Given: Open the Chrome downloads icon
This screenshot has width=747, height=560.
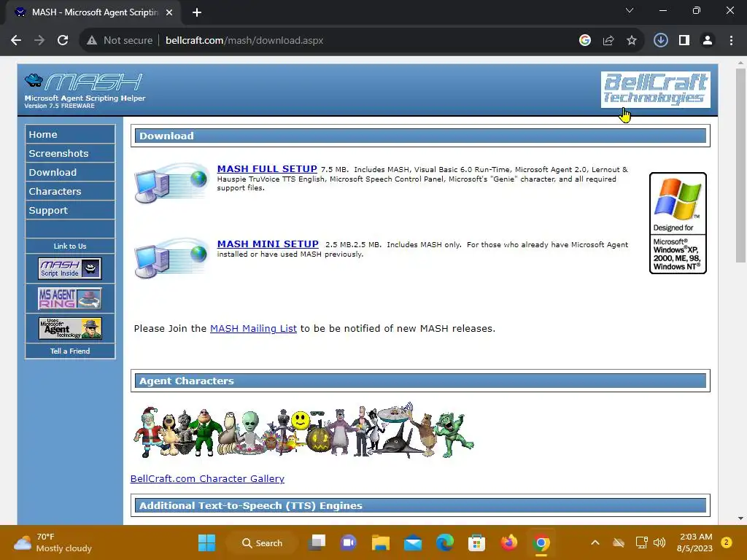Looking at the screenshot, I should coord(661,41).
